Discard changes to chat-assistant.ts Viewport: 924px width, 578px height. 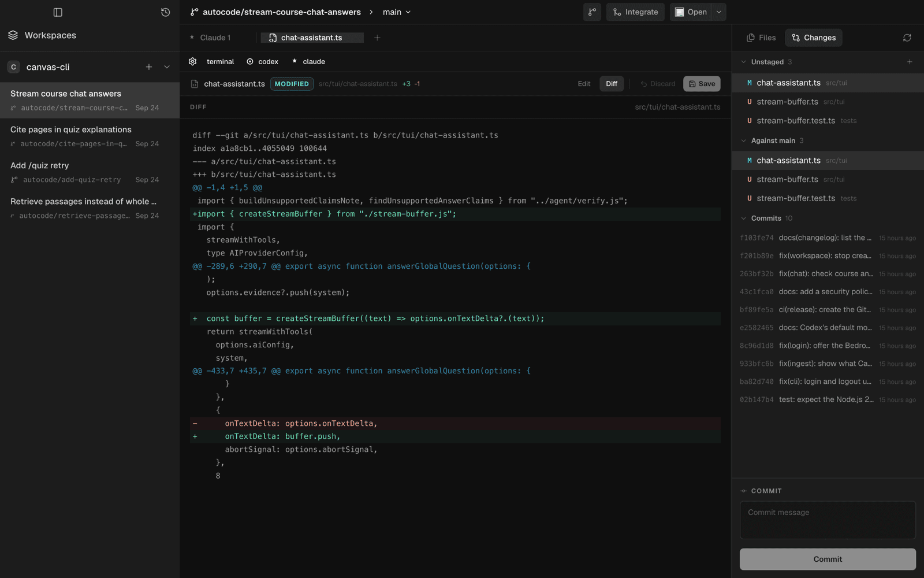pos(658,84)
